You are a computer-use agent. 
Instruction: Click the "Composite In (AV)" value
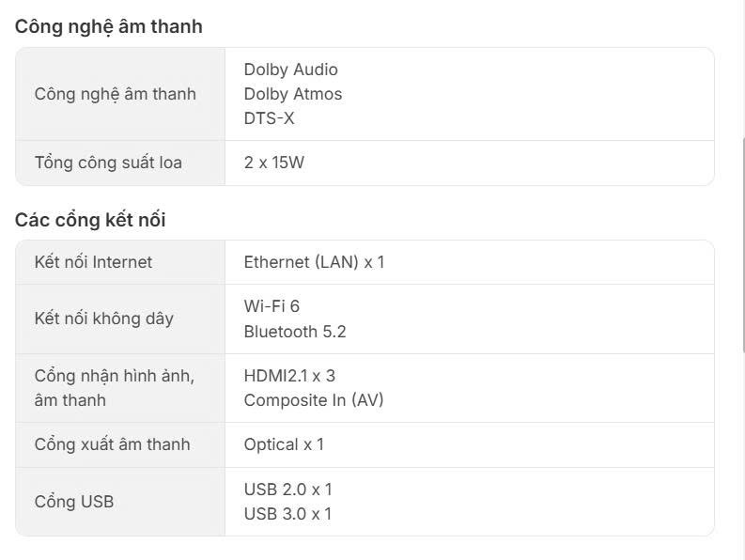[314, 400]
